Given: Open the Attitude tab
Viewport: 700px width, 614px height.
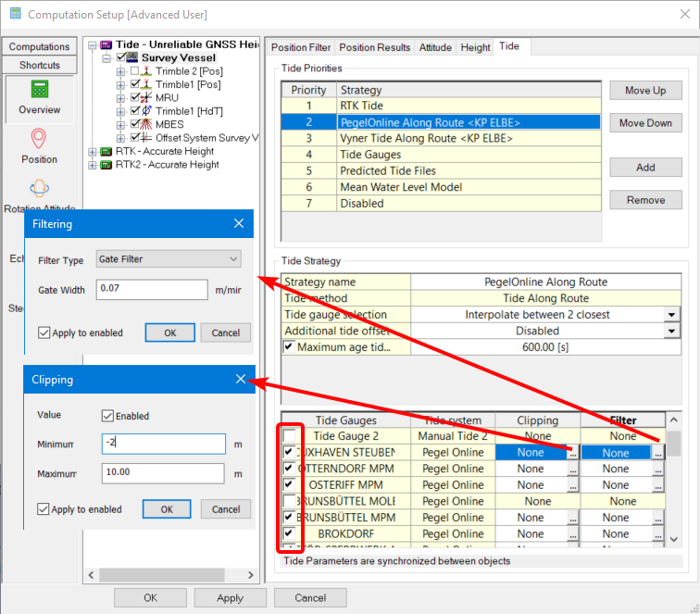Looking at the screenshot, I should pos(435,47).
